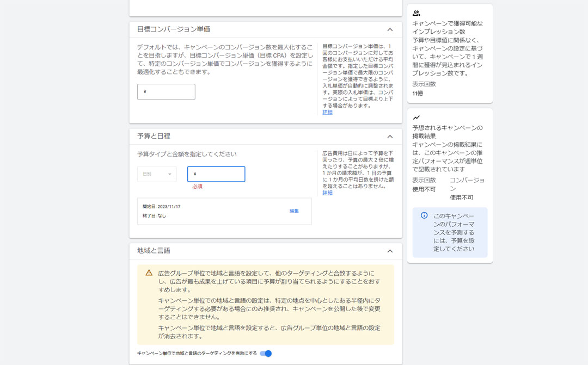
Task: Click the 目標コンバージョン単価 section title
Action: tap(174, 29)
